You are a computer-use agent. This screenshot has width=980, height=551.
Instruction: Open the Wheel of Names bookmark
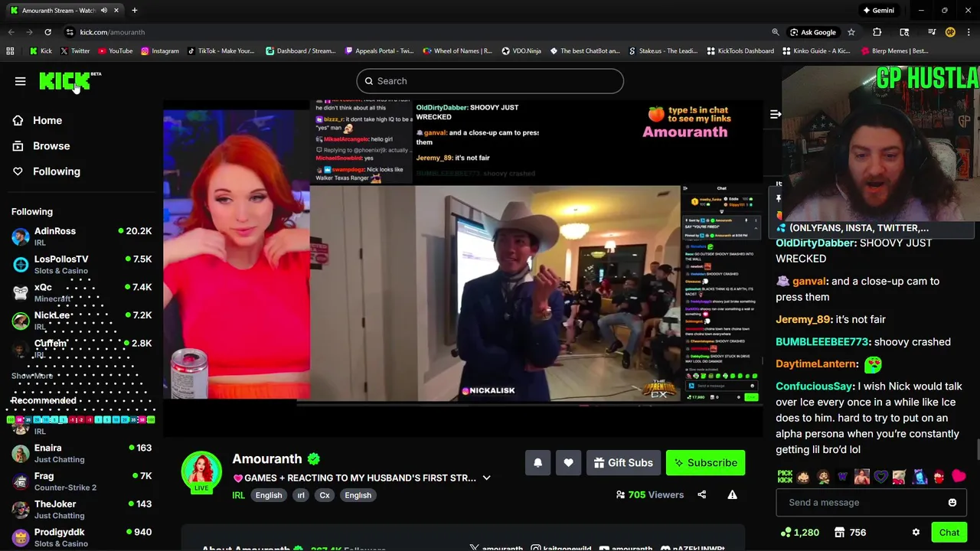click(x=457, y=51)
